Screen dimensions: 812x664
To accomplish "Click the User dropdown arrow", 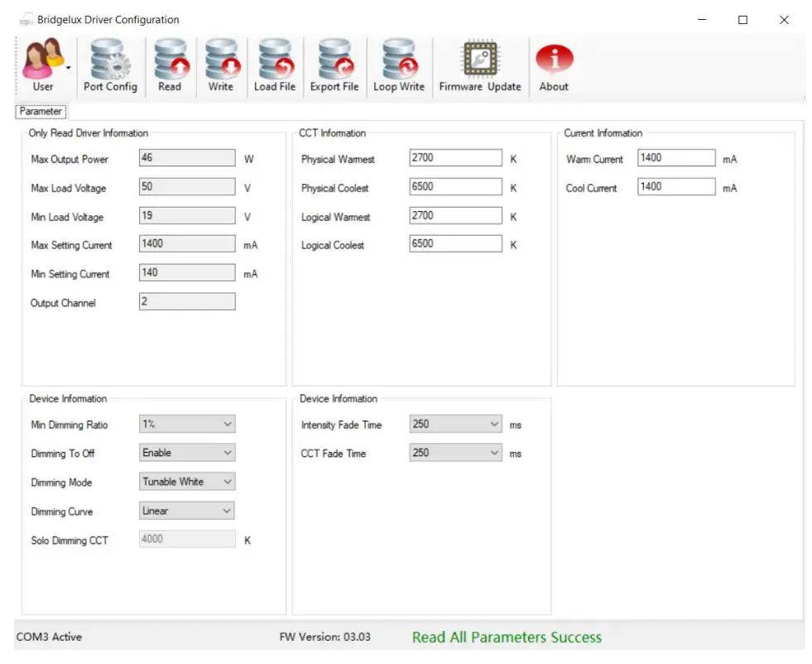I will [69, 68].
